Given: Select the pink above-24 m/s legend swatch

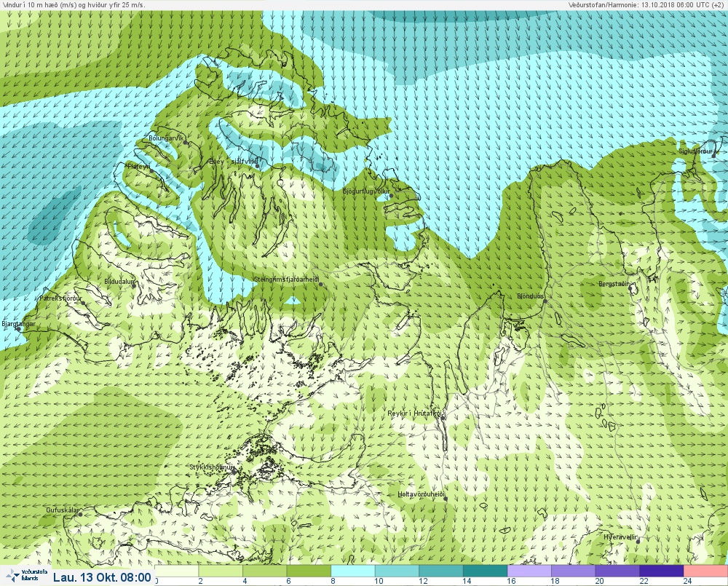Looking at the screenshot, I should coord(705,571).
